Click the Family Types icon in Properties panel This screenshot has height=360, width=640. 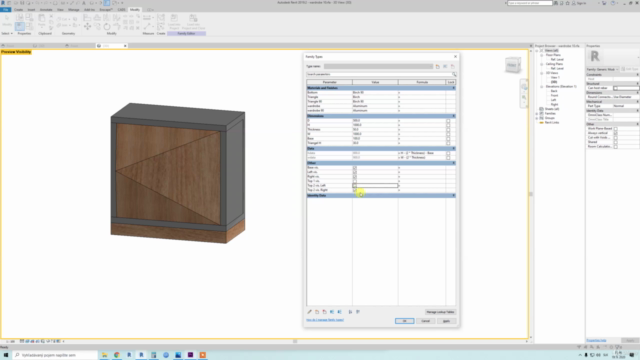[29, 27]
